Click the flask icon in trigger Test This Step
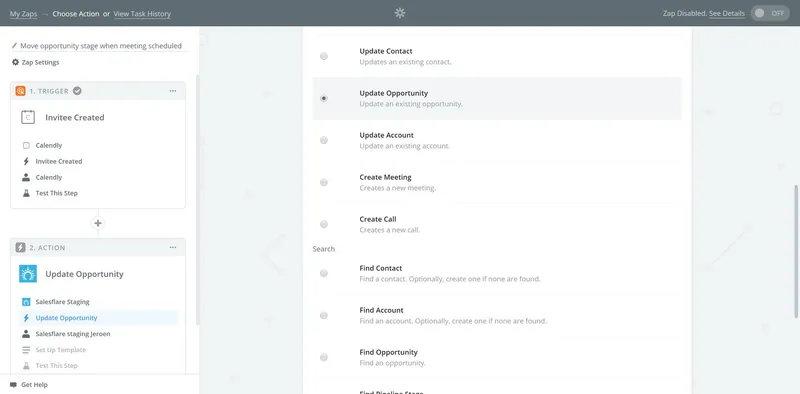 click(26, 193)
